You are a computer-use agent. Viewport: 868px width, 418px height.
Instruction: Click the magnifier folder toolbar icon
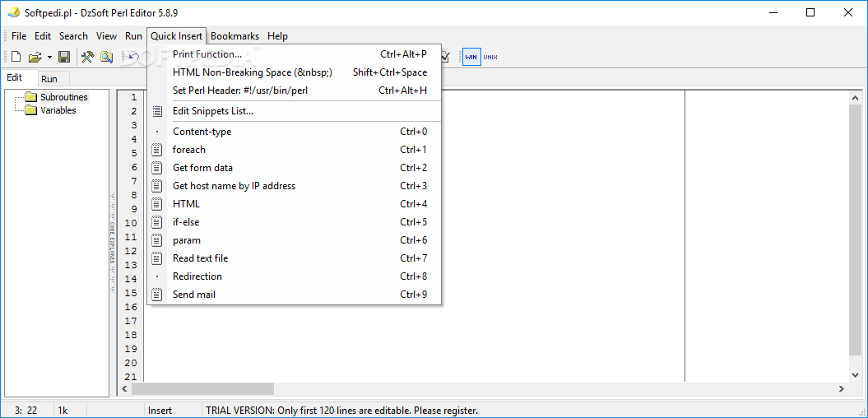[x=106, y=57]
